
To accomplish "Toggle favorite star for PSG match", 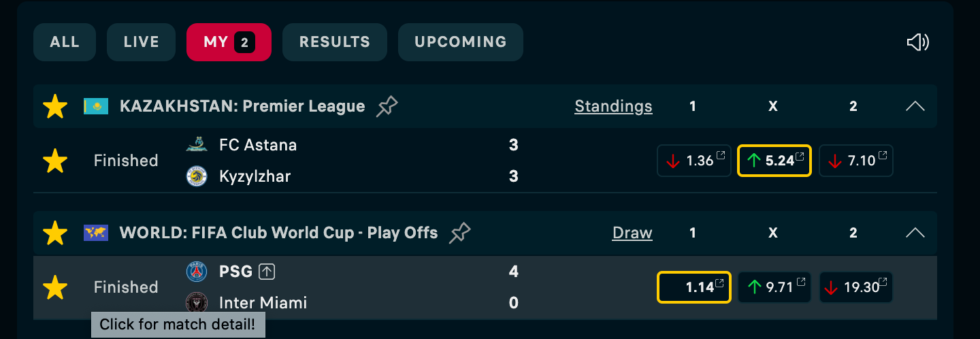I will tap(55, 287).
